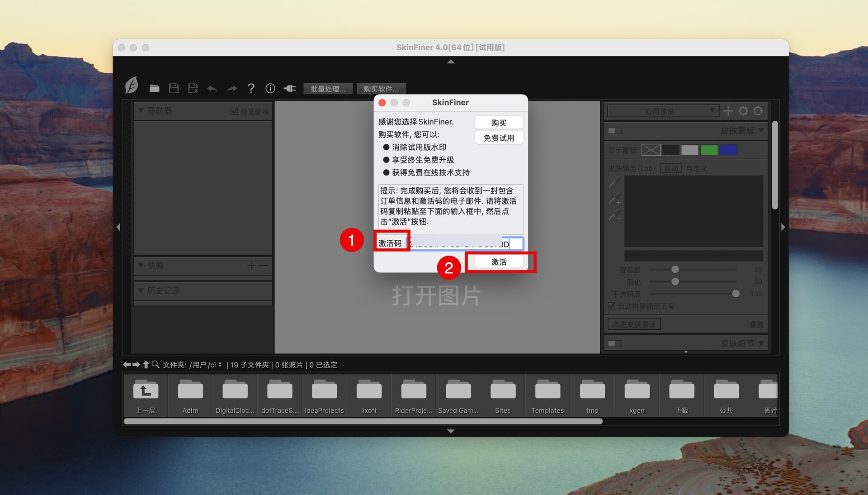The height and width of the screenshot is (495, 868).
Task: Collapse the bottom file browser arrow
Action: click(451, 431)
